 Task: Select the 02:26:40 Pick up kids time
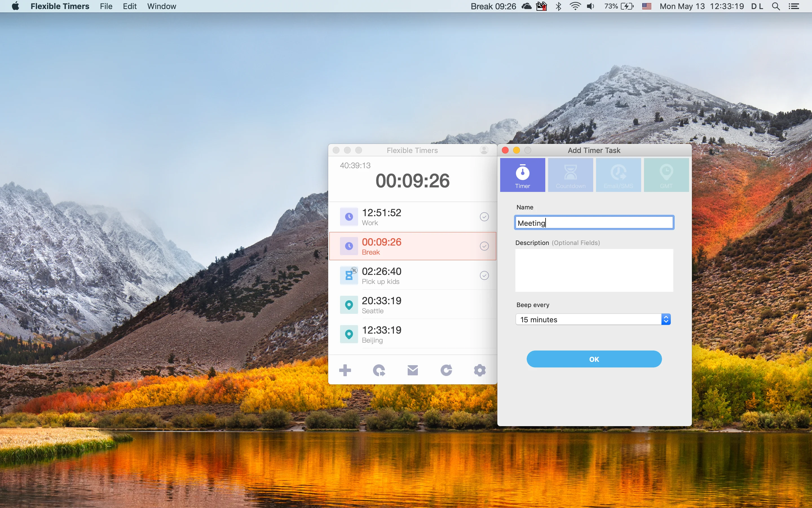click(381, 271)
